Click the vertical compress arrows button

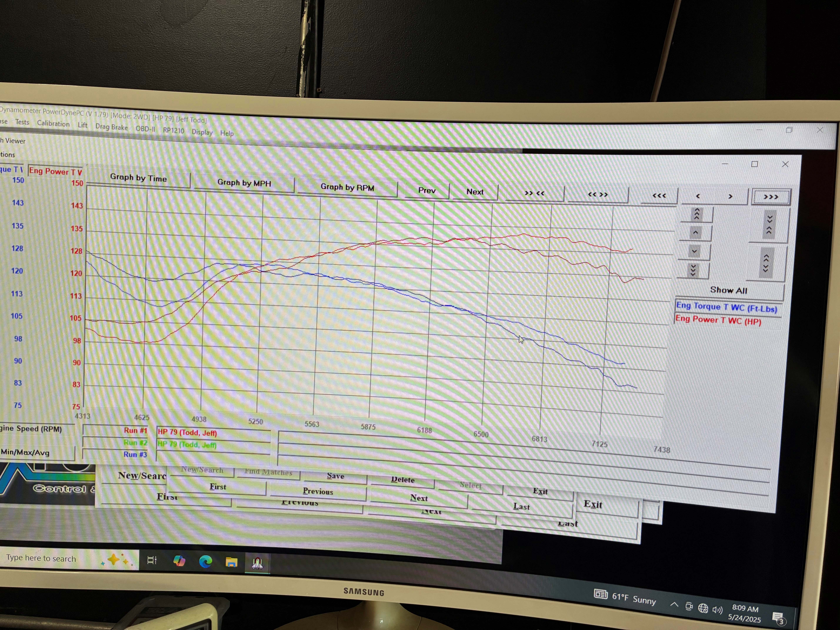coord(769,225)
